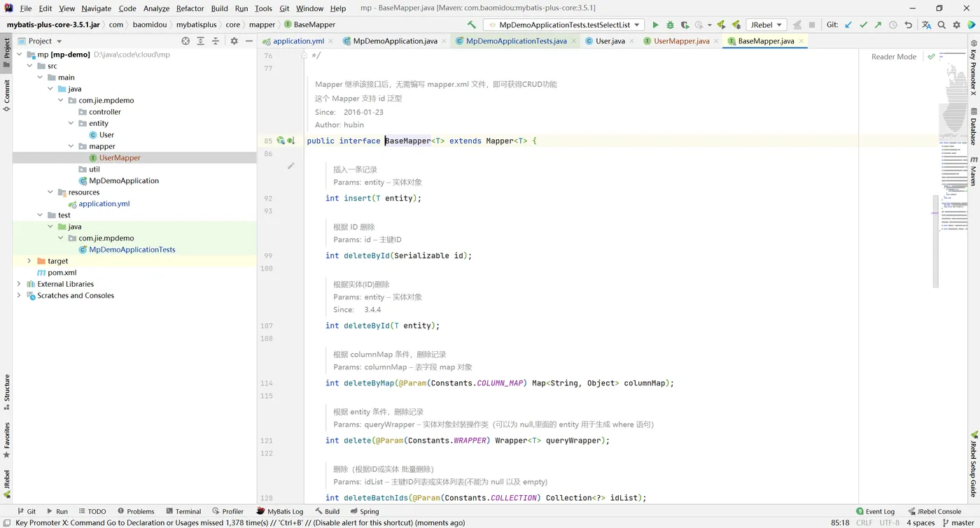Toggle Reader Mode in editor

[x=893, y=57]
